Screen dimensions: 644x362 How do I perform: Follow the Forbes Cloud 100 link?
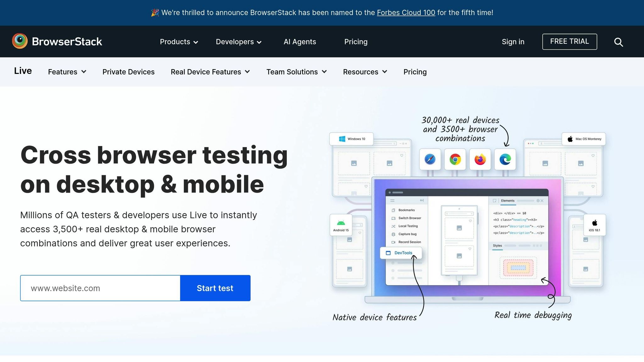pos(406,13)
